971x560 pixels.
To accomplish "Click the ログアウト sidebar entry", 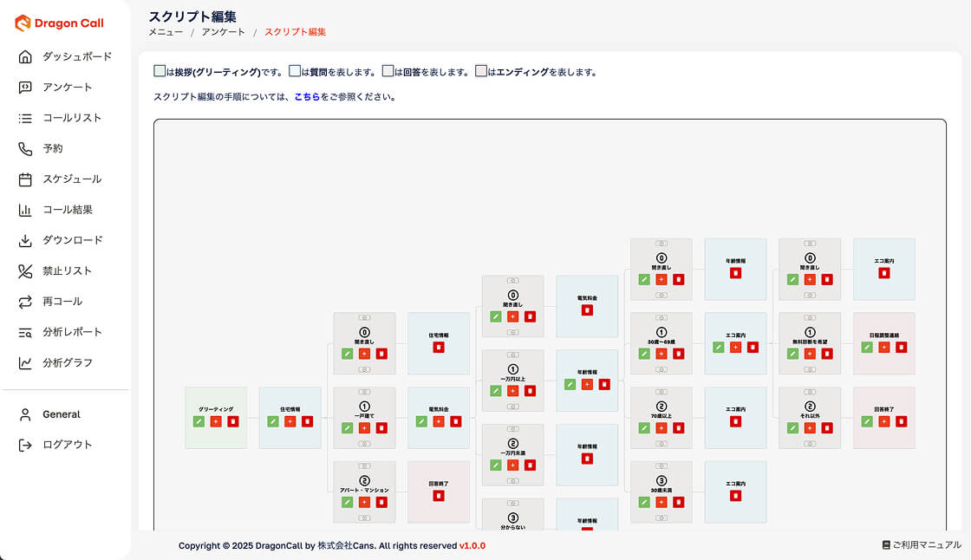I will point(67,445).
